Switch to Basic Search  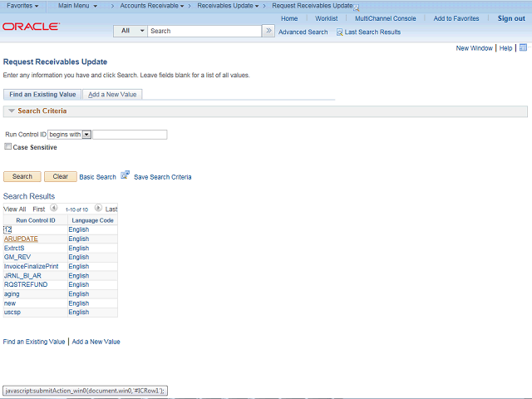coord(98,177)
